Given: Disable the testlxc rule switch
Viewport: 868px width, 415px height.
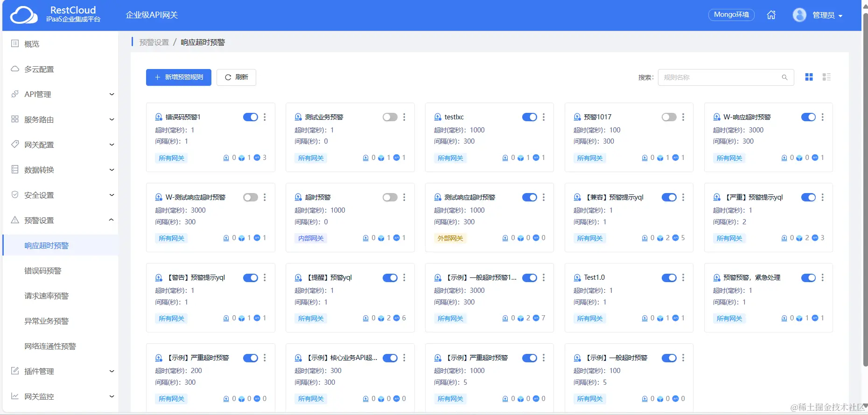Looking at the screenshot, I should pos(530,117).
